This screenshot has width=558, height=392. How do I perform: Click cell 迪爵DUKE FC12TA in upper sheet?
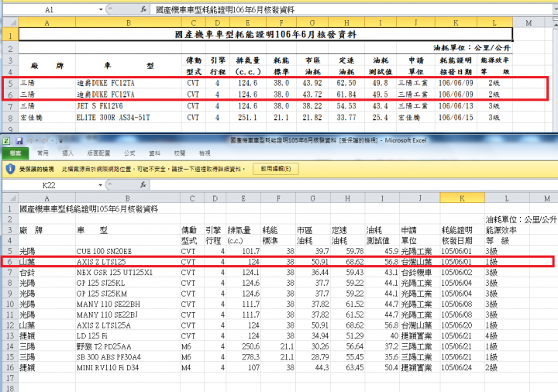129,83
